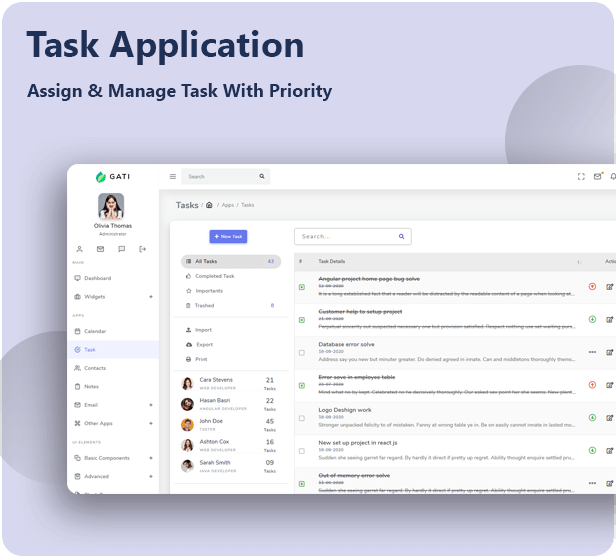The width and height of the screenshot is (616, 560).
Task: Open three-dot menu on Out of memory task
Action: (592, 483)
